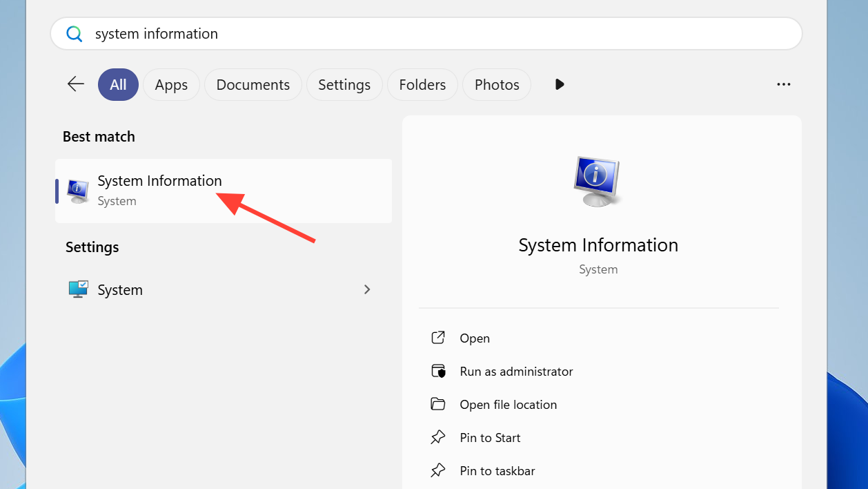Click the Open action icon

coord(438,338)
